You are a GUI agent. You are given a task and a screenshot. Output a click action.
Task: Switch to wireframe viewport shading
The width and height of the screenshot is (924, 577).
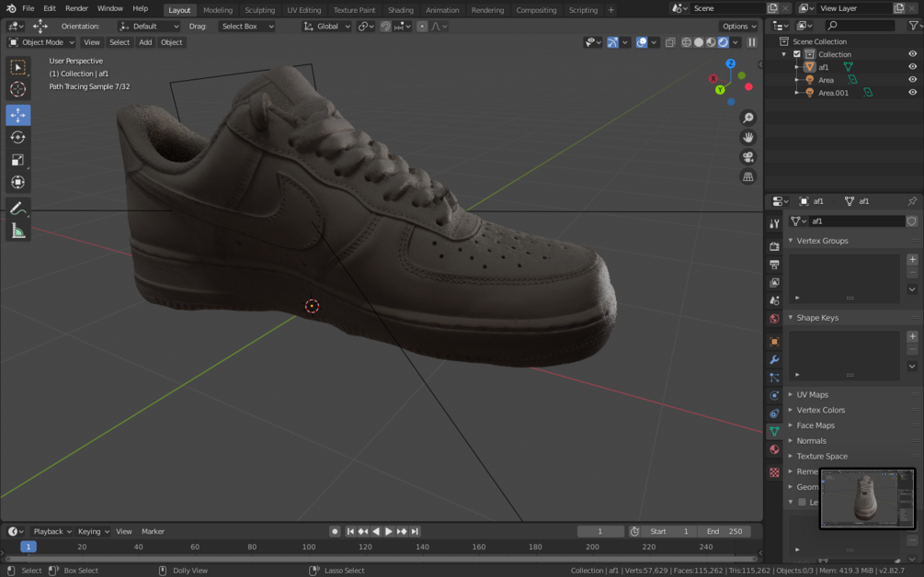[687, 42]
